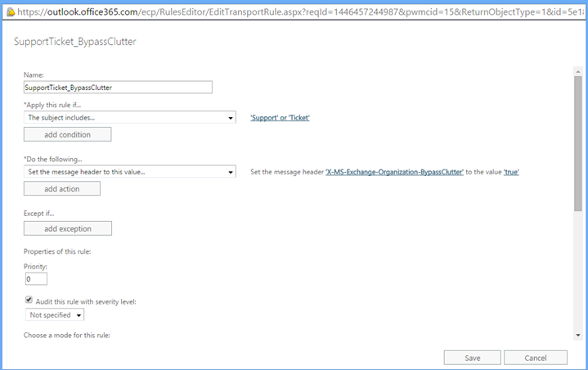The width and height of the screenshot is (588, 370).
Task: Open the 'Not specified' severity dropdown
Action: pos(56,314)
